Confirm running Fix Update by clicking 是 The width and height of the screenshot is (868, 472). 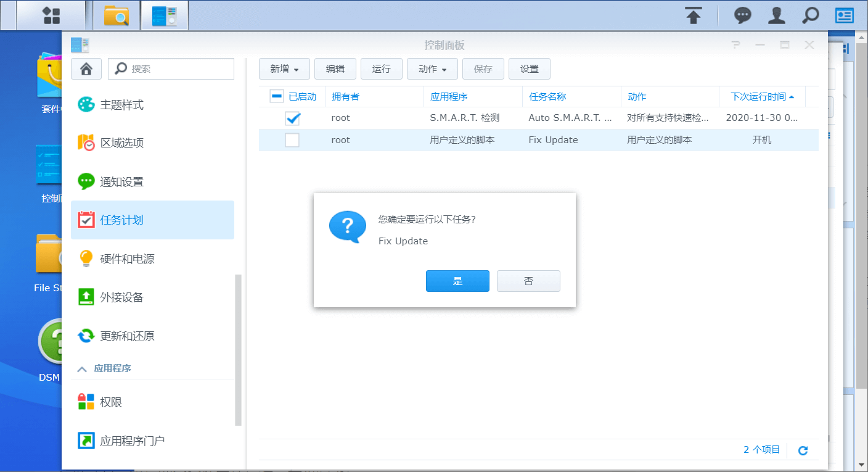(x=457, y=281)
